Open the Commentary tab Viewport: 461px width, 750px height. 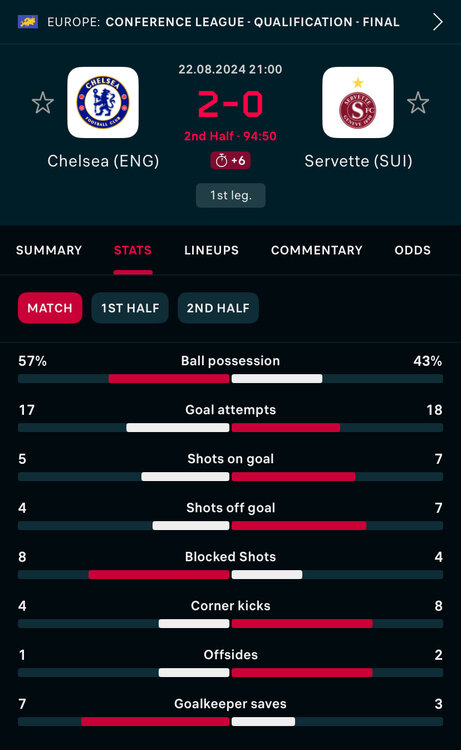317,250
